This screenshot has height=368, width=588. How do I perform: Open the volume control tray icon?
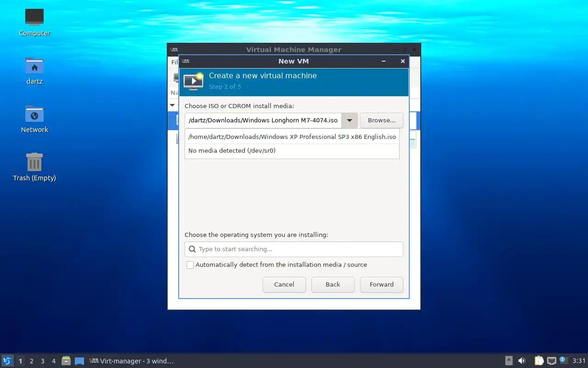click(522, 361)
